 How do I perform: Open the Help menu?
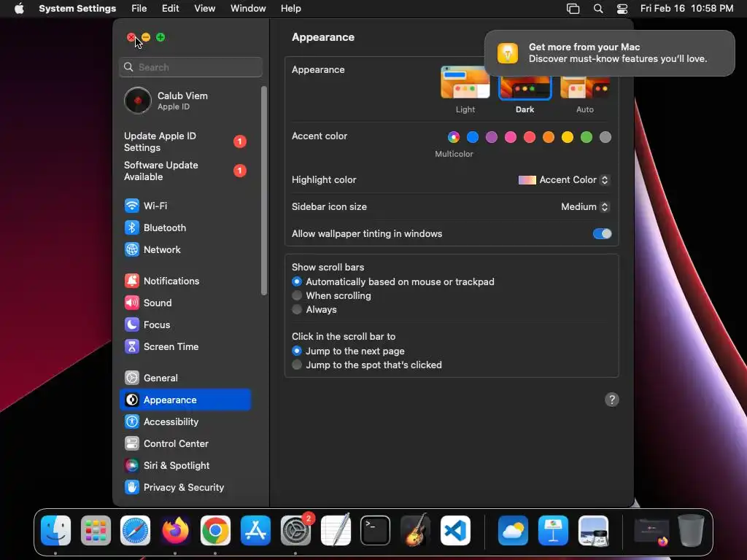tap(290, 9)
